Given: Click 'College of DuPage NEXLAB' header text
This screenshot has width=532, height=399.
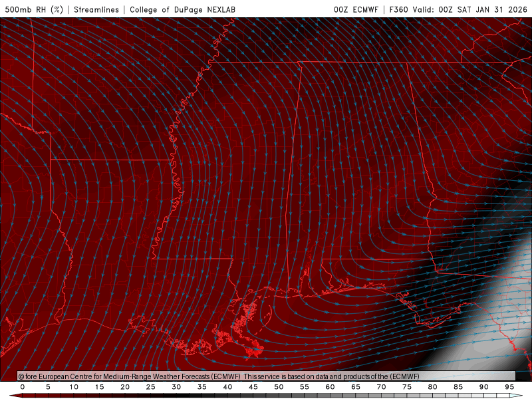Looking at the screenshot, I should pos(182,9).
